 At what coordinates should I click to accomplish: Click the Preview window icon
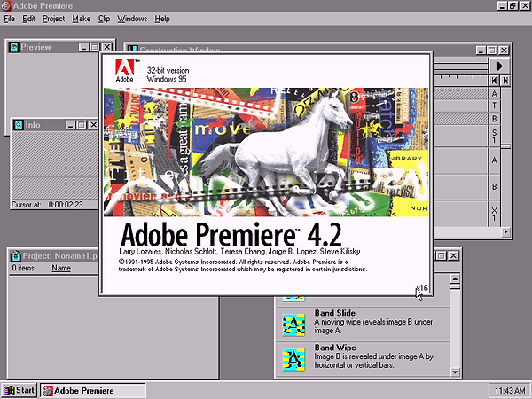point(14,47)
